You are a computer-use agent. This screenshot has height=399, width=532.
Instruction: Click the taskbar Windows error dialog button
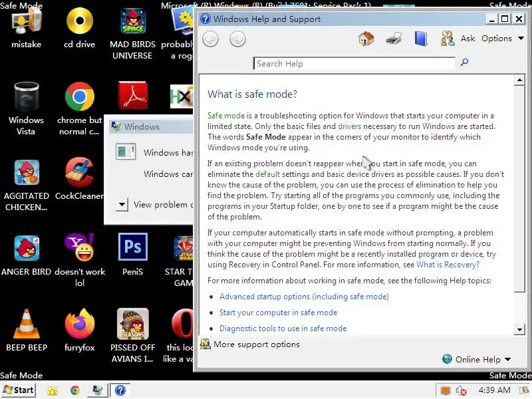coord(97,390)
